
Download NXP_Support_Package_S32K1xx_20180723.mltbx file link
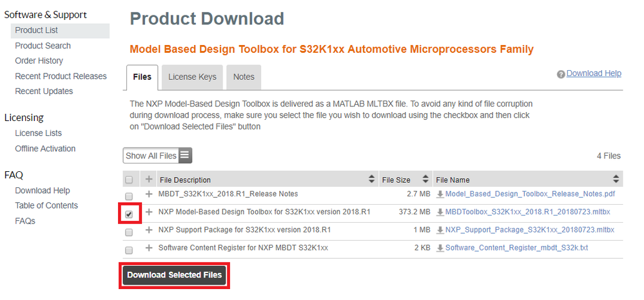tap(530, 230)
